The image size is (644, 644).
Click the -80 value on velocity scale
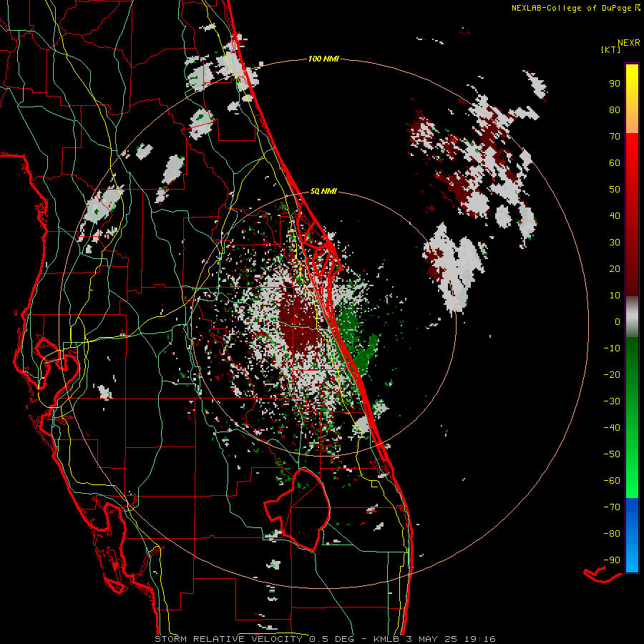(x=612, y=534)
